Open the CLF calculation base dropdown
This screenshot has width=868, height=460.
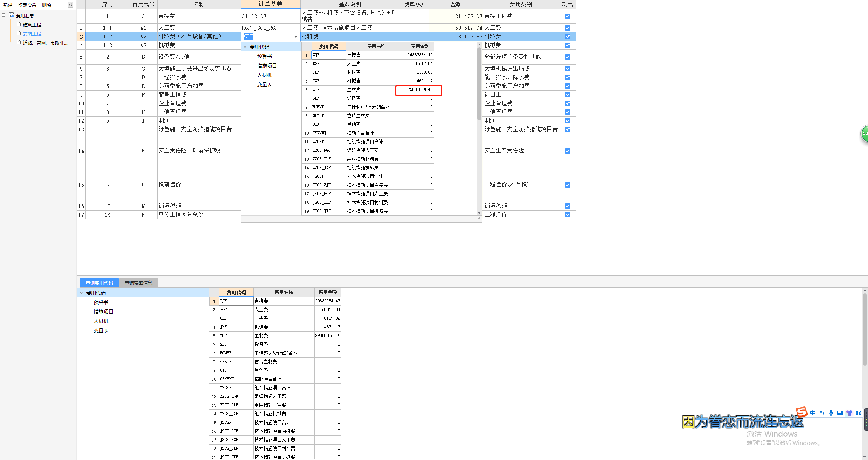click(295, 37)
